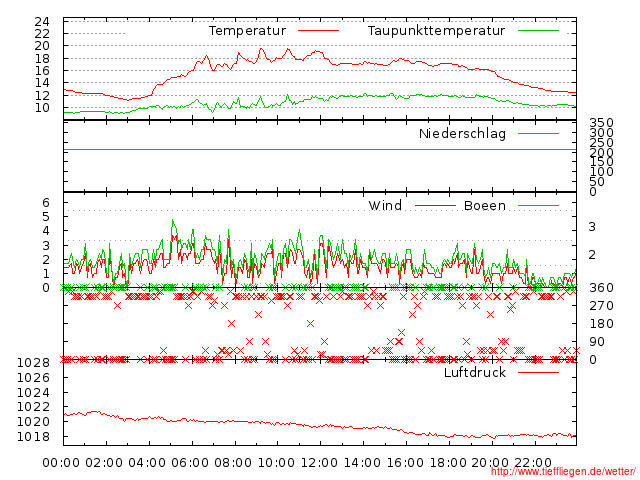The height and width of the screenshot is (480, 640).
Task: Click the 14:00 time axis label
Action: pos(362,463)
